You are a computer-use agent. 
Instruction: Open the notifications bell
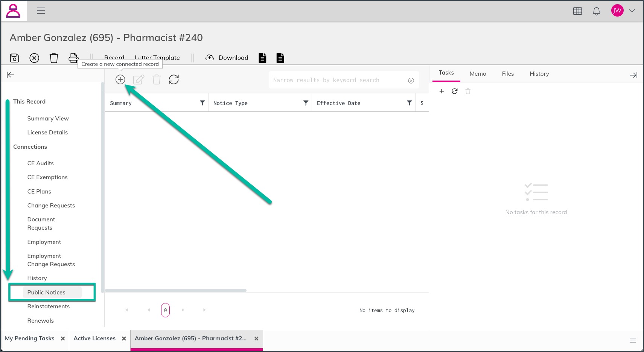[597, 11]
